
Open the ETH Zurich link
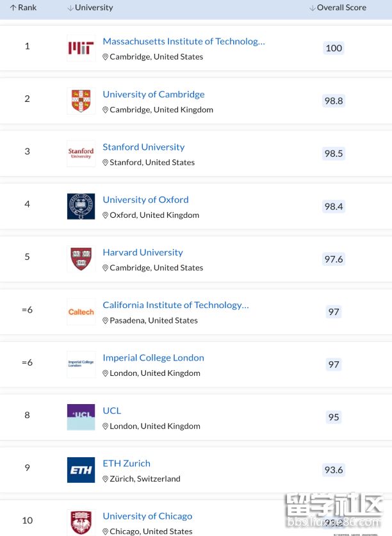pyautogui.click(x=127, y=463)
